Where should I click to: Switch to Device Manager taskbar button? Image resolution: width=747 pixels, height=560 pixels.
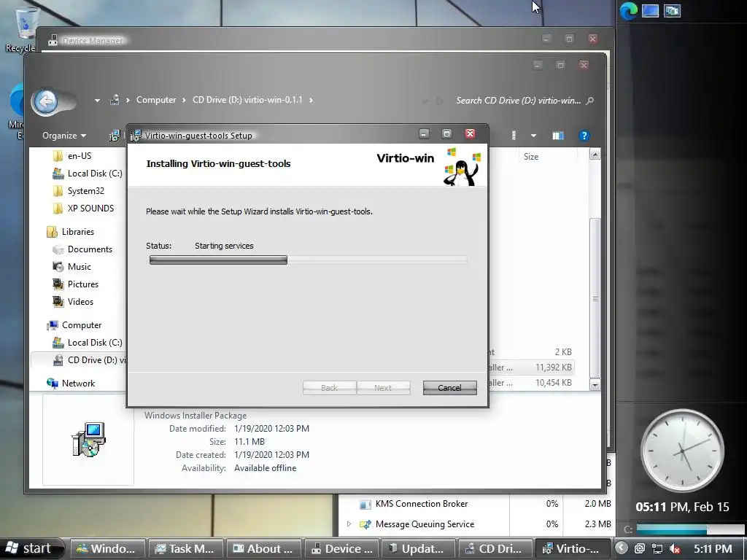point(341,548)
